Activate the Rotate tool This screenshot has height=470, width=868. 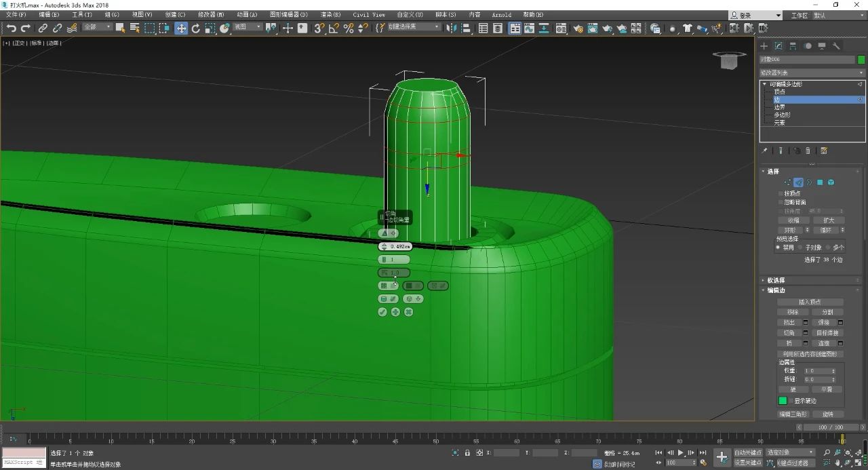click(x=196, y=28)
